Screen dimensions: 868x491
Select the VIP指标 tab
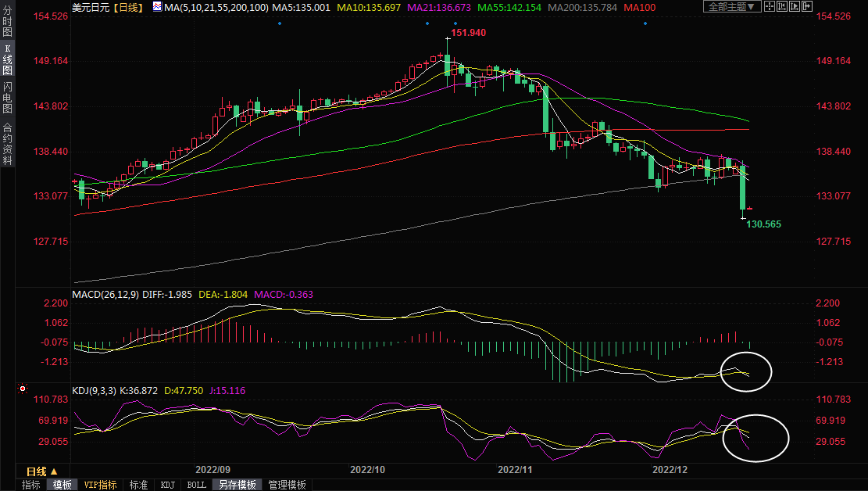(x=100, y=485)
